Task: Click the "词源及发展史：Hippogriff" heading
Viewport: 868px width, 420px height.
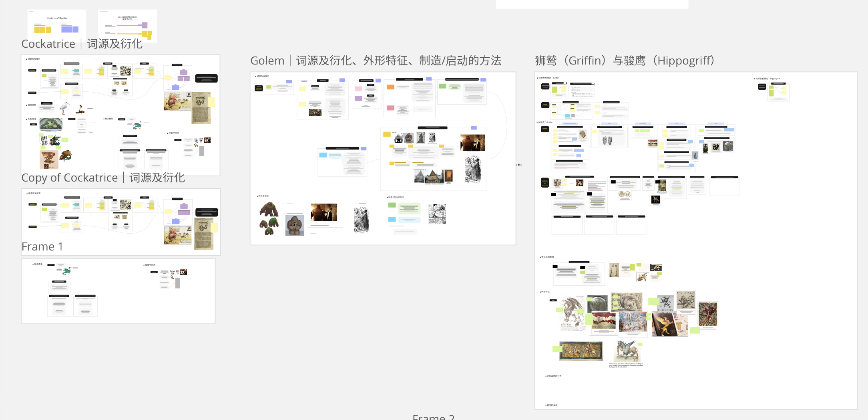Action: 767,79
